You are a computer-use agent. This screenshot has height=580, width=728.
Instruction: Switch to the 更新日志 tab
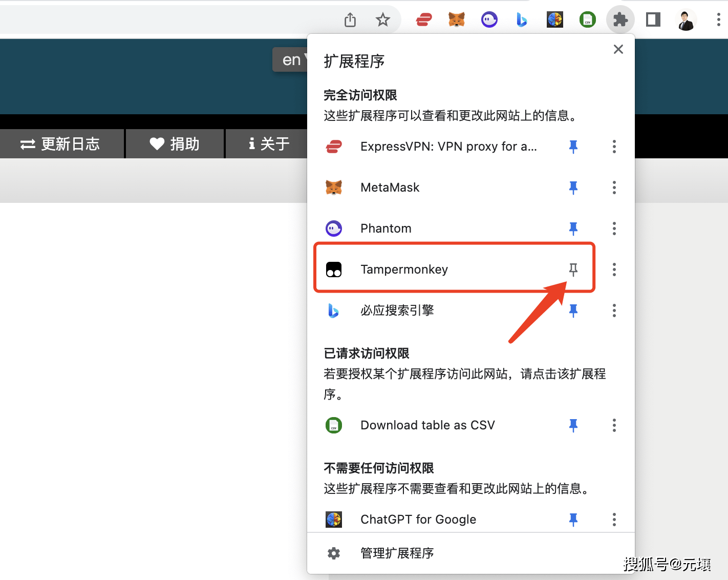62,143
